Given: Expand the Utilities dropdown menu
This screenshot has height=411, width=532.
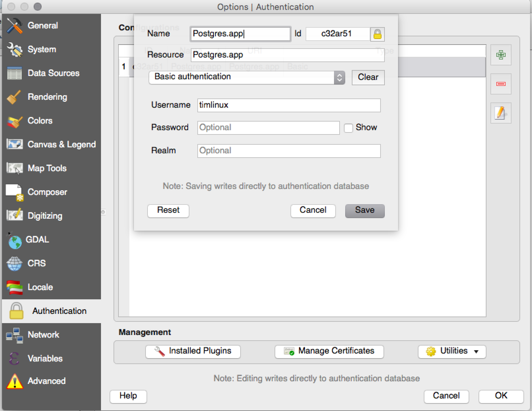Looking at the screenshot, I should [x=452, y=352].
